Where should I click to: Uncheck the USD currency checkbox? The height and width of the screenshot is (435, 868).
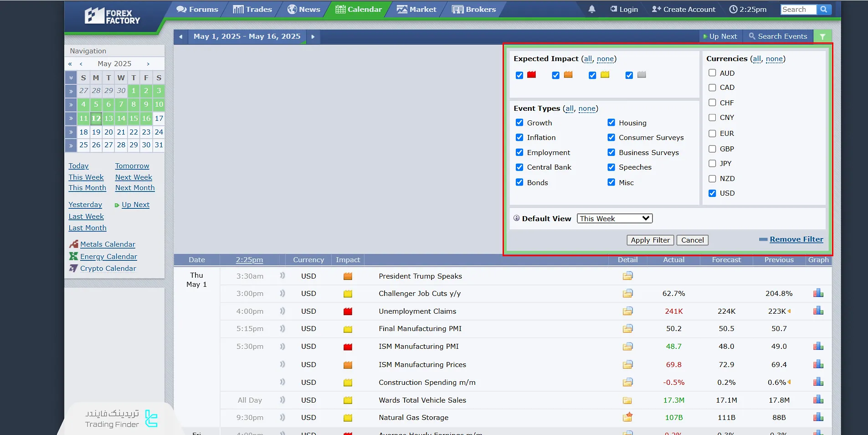[x=712, y=193]
